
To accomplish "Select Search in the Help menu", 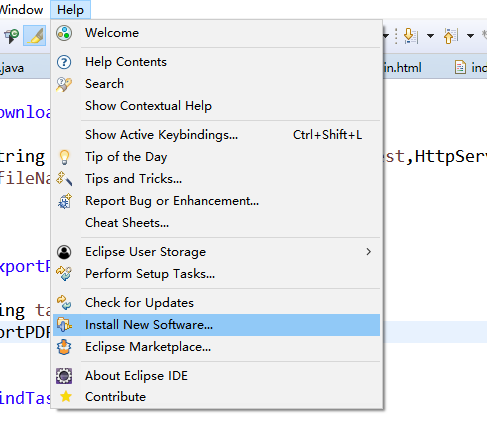I will (216, 84).
